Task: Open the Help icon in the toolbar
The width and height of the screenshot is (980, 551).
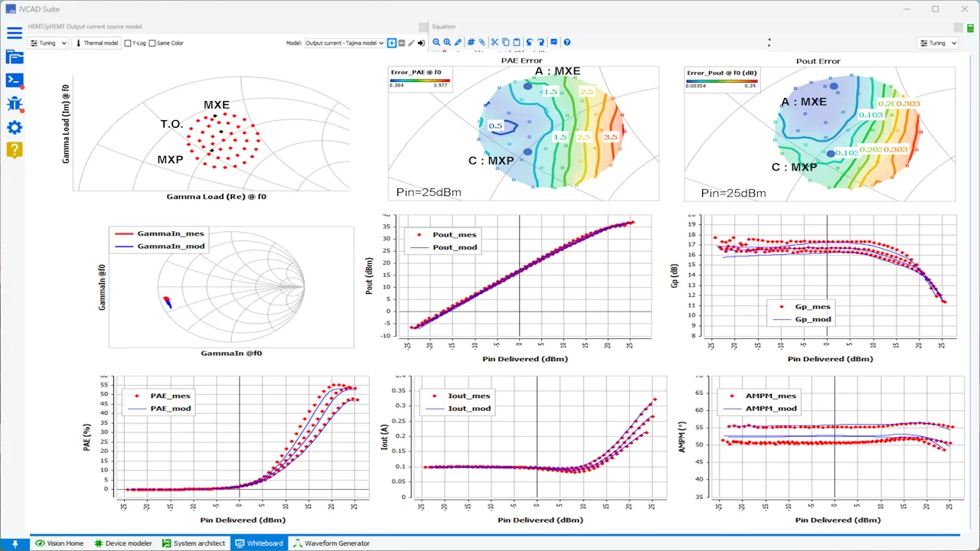Action: point(567,42)
